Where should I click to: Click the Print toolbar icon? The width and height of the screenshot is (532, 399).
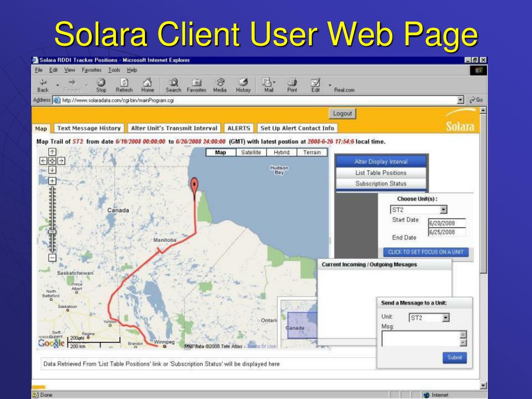[292, 85]
